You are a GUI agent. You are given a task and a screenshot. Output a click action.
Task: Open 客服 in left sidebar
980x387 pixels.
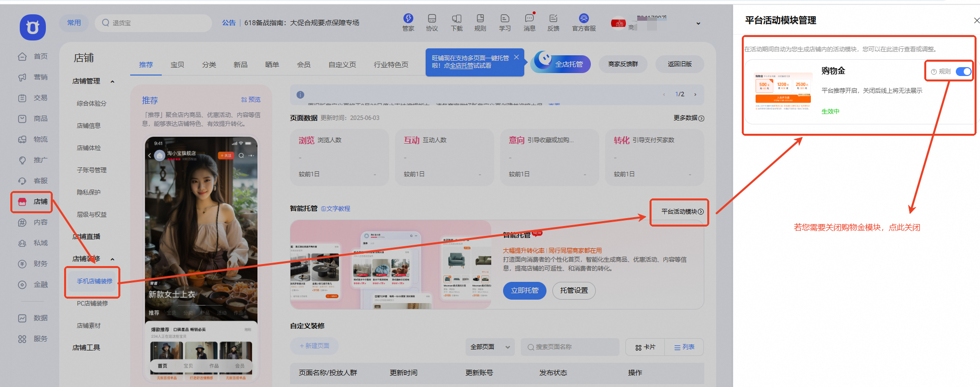point(33,181)
